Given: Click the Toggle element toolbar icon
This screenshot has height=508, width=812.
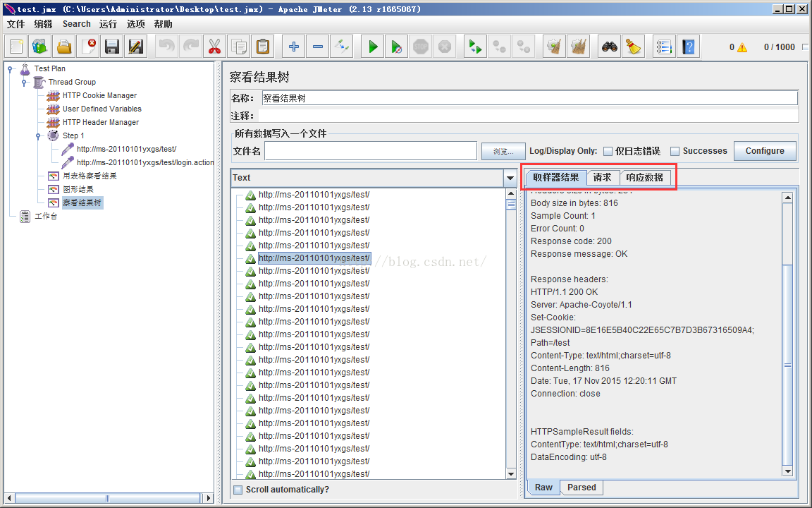Looking at the screenshot, I should point(342,47).
